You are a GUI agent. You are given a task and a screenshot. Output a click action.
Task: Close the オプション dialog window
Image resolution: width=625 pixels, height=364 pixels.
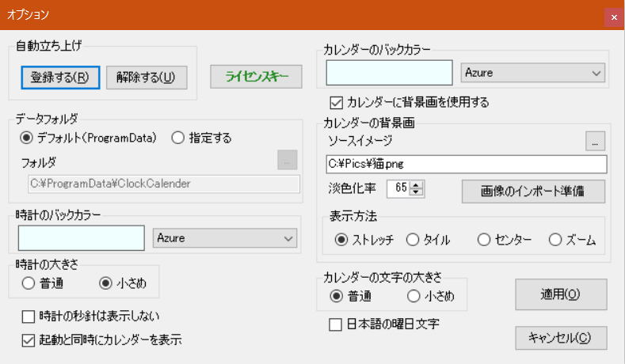click(x=614, y=17)
